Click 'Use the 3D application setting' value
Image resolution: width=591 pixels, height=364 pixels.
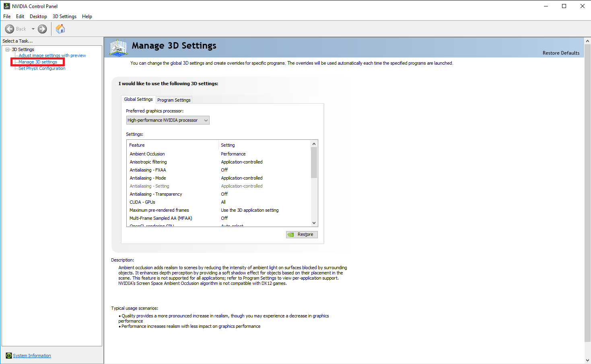coord(249,210)
